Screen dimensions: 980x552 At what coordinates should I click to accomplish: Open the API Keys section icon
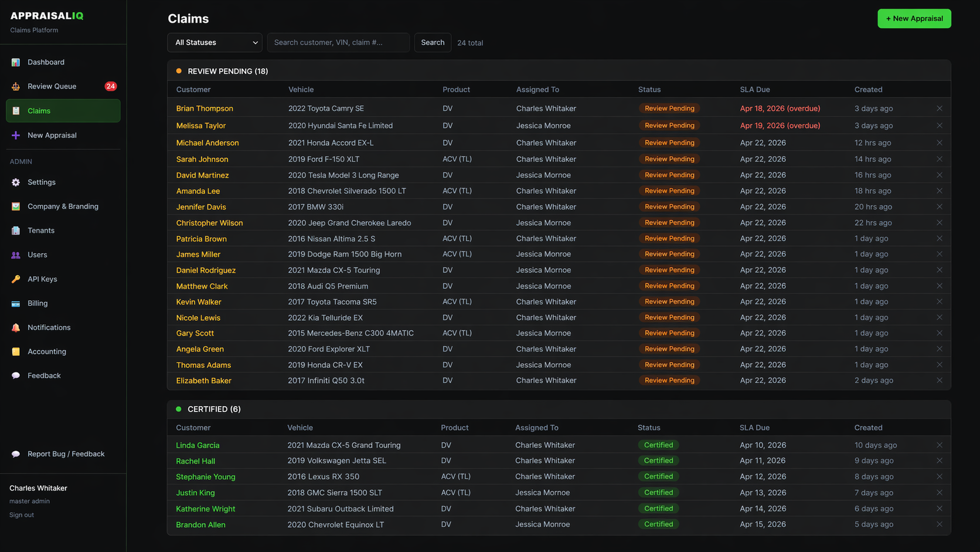pyautogui.click(x=15, y=279)
